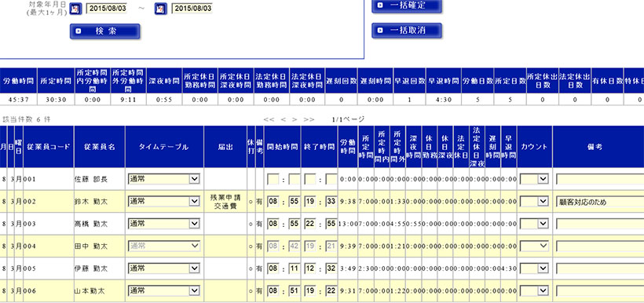Click the end hour field for 高橋 勤太
The width and height of the screenshot is (644, 303).
pos(310,224)
